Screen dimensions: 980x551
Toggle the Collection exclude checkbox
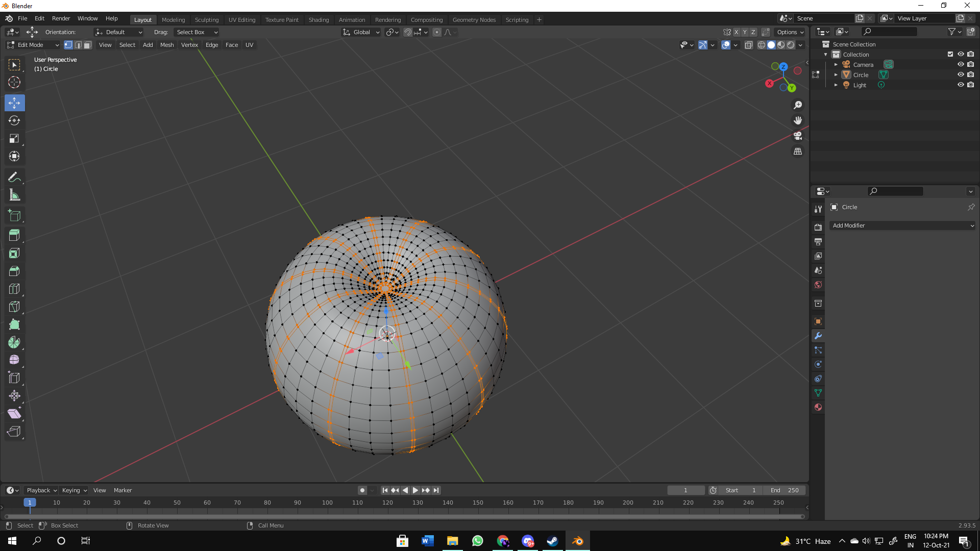click(x=950, y=54)
